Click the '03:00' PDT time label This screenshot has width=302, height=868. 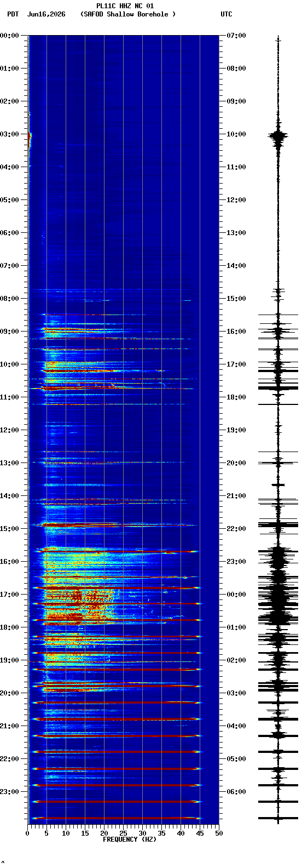[x=9, y=134]
